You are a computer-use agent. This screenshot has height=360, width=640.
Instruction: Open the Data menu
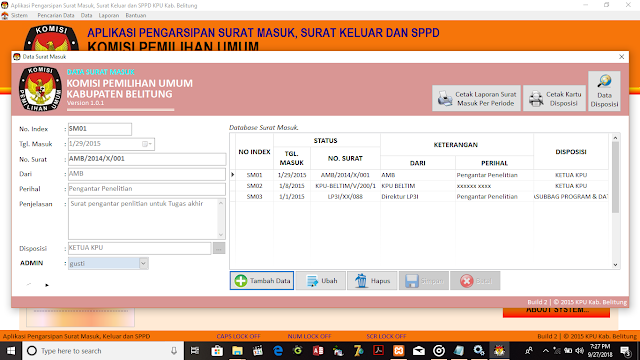point(86,16)
